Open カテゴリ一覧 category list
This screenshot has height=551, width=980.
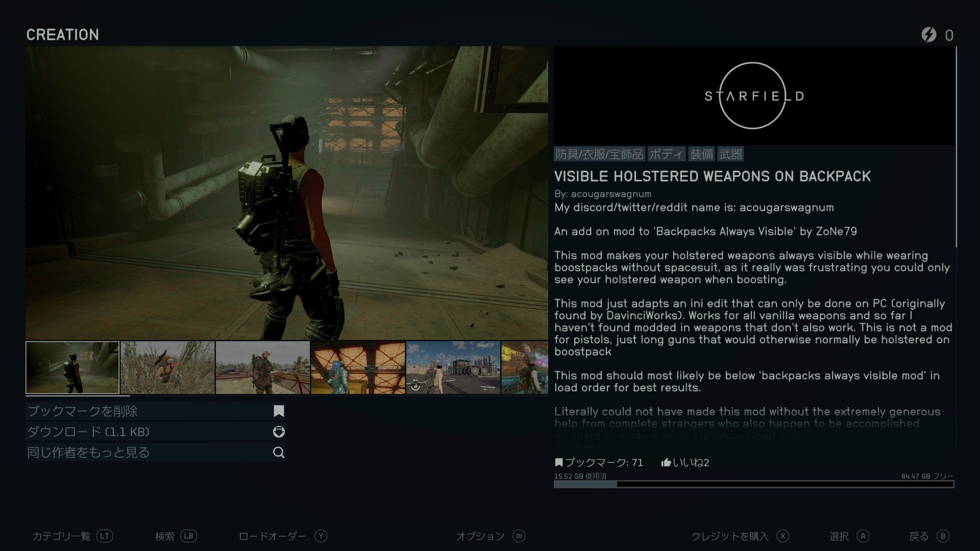(x=61, y=536)
